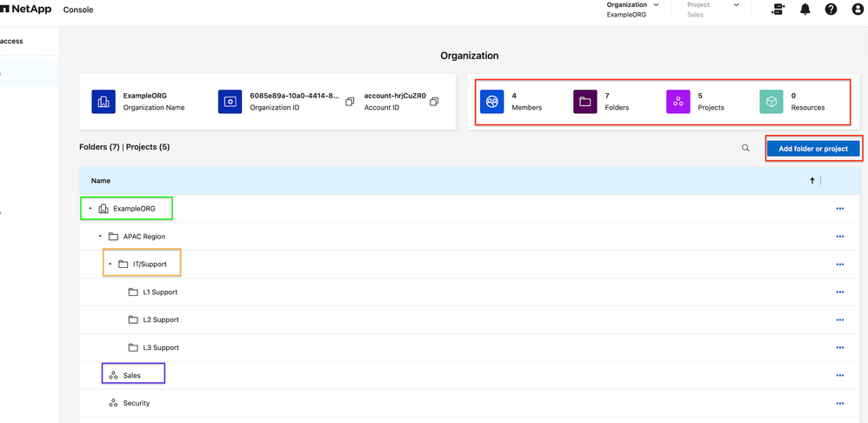Viewport: 868px width, 423px height.
Task: Copy the Account ID to clipboard
Action: (434, 102)
